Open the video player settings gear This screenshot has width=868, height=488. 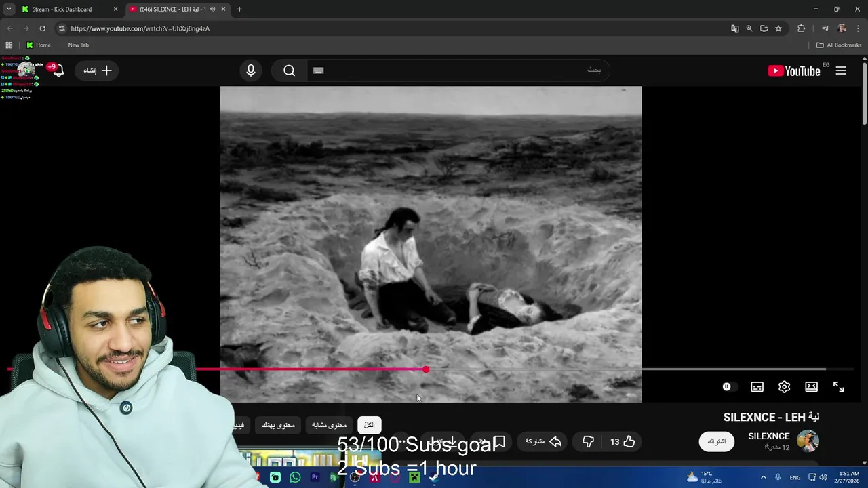pos(784,386)
